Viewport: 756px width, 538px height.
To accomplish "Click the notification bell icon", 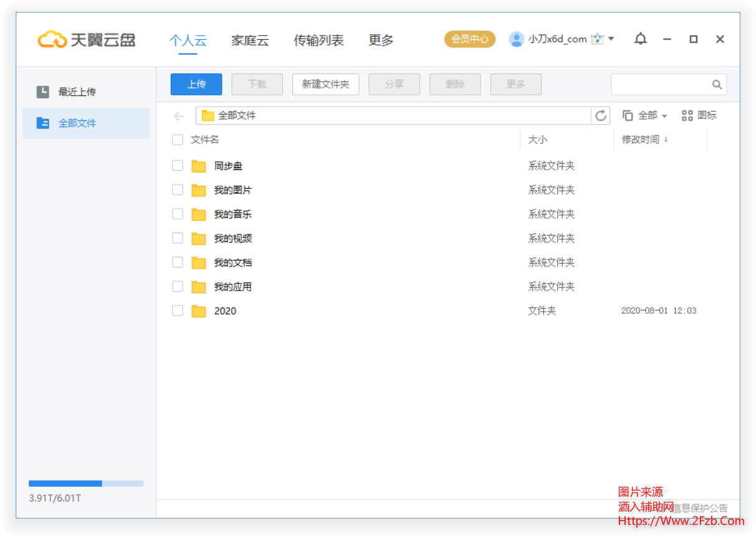I will pos(640,39).
